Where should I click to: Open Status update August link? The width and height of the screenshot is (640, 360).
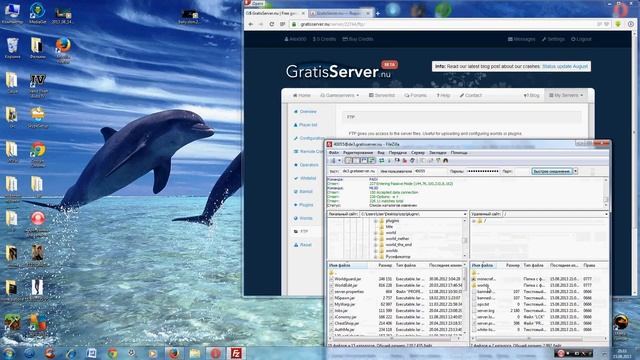[565, 66]
